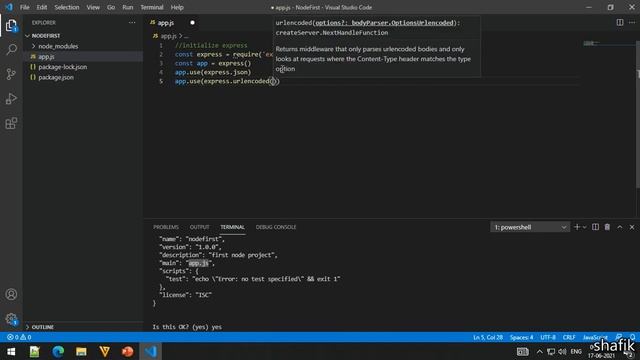Show hidden tray icons chevron
Viewport: 640px width, 360px height.
(x=540, y=351)
